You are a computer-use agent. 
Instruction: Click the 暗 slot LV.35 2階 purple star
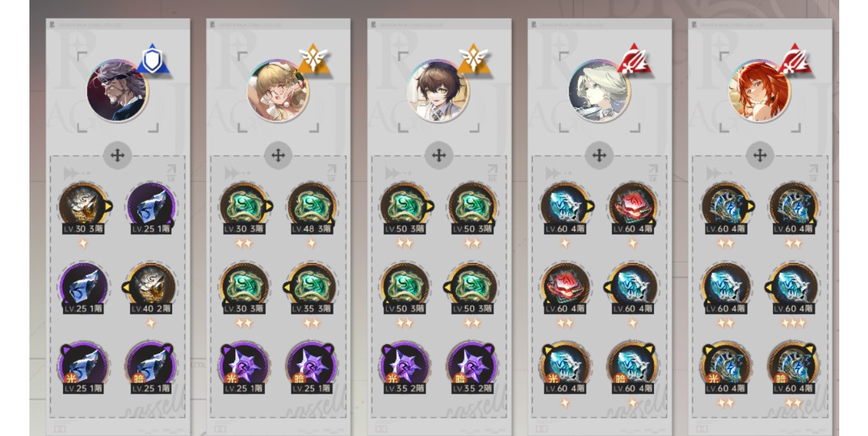click(472, 368)
